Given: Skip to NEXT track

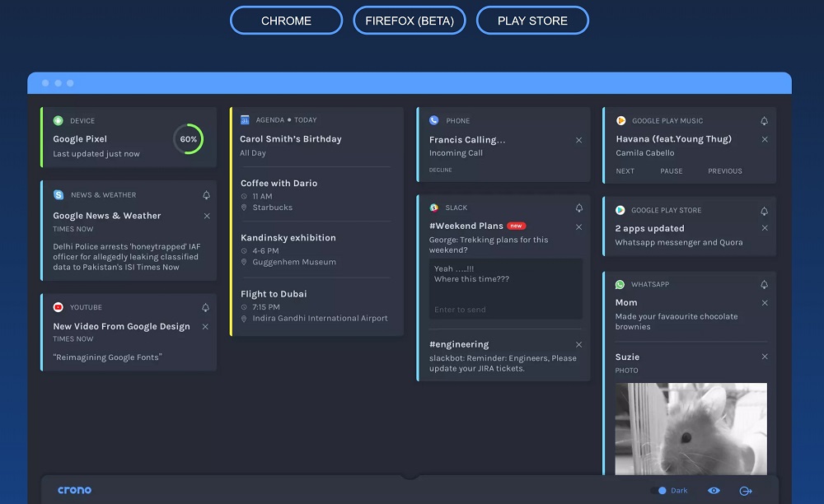Looking at the screenshot, I should click(625, 171).
